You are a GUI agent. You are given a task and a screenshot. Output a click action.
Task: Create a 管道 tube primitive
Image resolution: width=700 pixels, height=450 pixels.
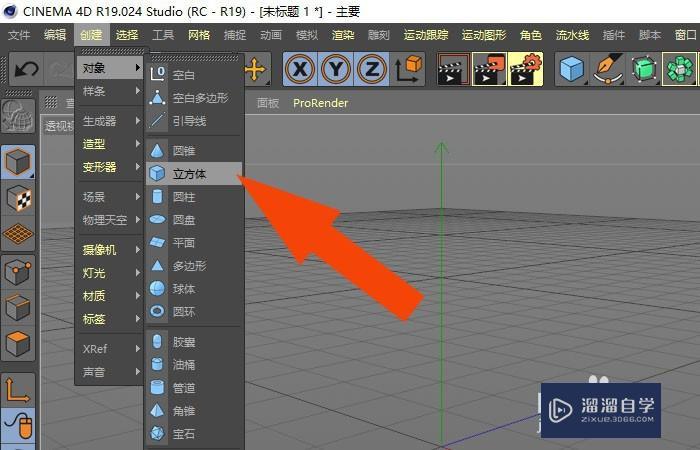[195, 388]
